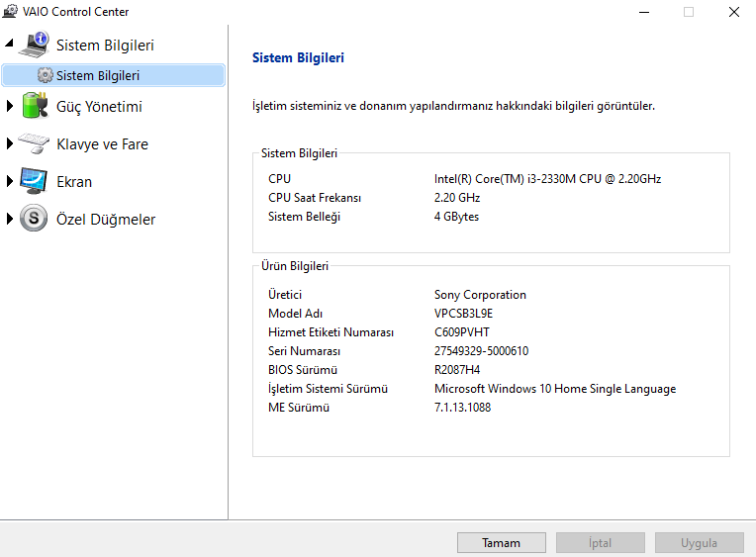Click the description sentence starting with İşletim sisteminiz

point(453,106)
